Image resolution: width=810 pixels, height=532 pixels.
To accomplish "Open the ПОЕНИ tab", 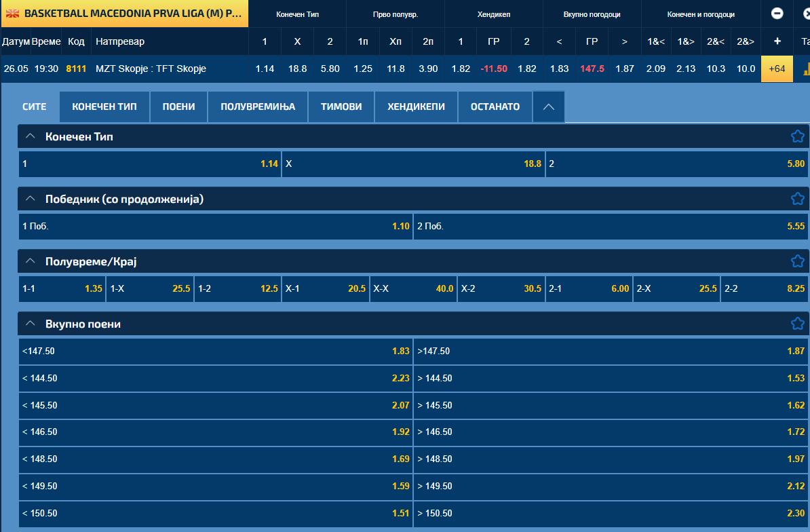I will (x=178, y=107).
